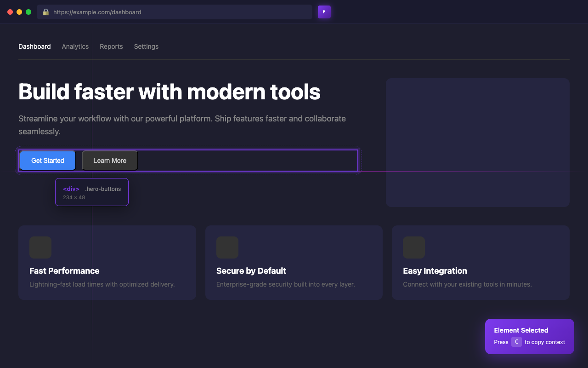Viewport: 588px width, 368px height.
Task: Open the Reports tab
Action: point(111,46)
